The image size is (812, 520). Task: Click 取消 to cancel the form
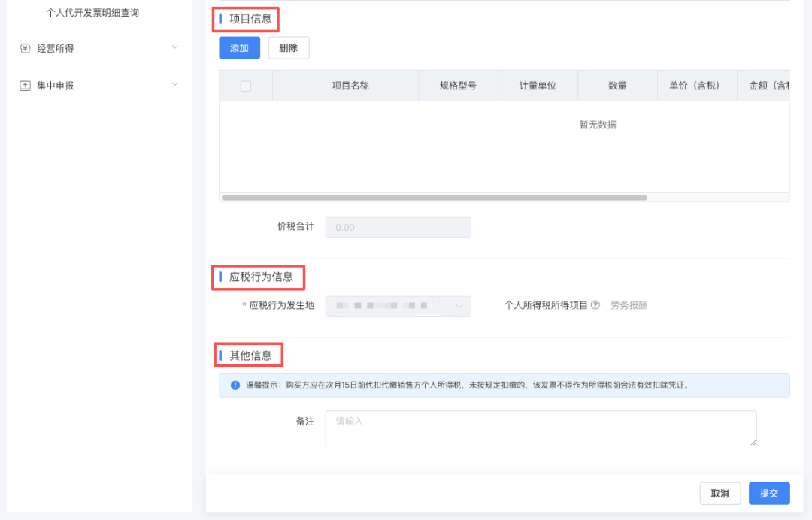pyautogui.click(x=720, y=494)
